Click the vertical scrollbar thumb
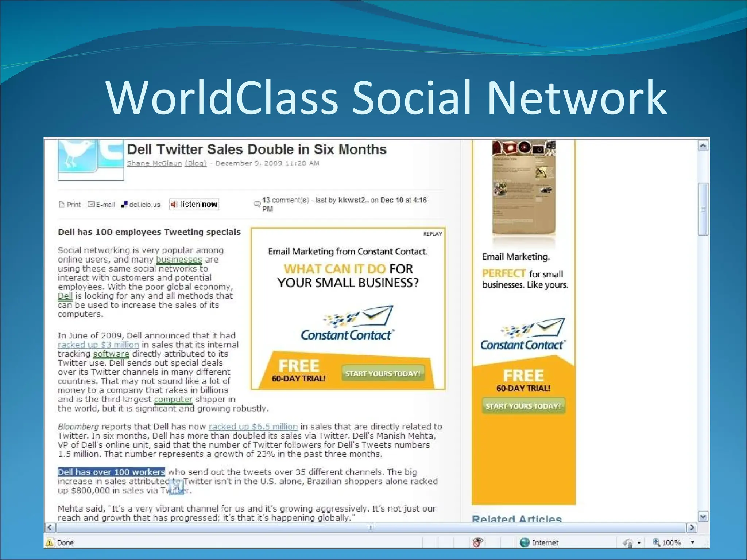The image size is (747, 560). [703, 209]
